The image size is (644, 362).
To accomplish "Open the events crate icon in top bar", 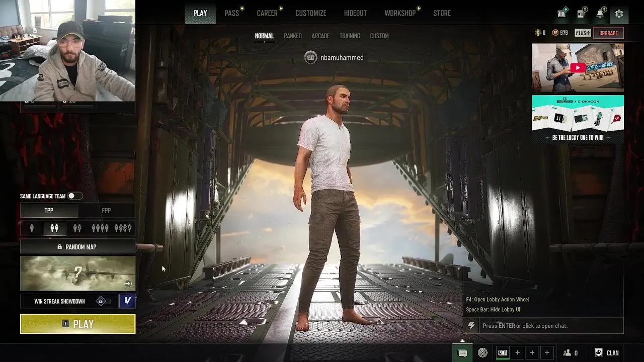I will click(562, 14).
